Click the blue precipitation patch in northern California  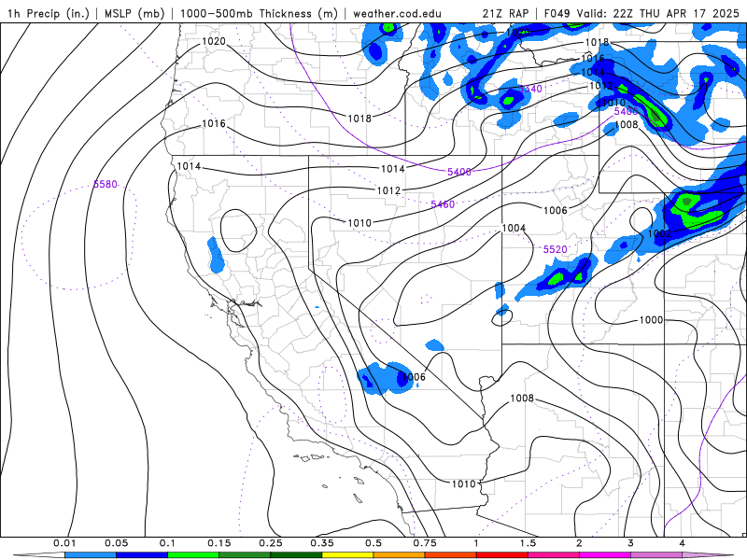coord(216,255)
